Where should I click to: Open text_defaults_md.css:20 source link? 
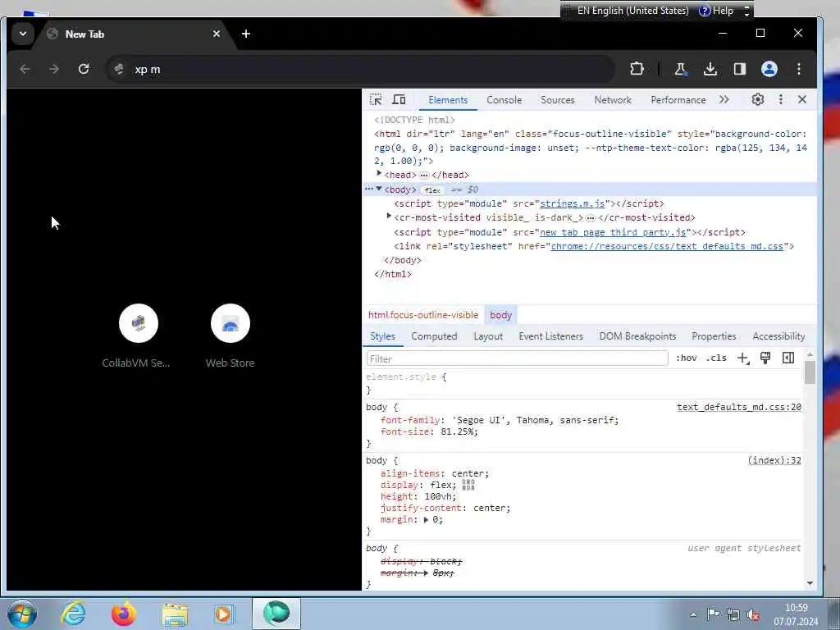[739, 407]
